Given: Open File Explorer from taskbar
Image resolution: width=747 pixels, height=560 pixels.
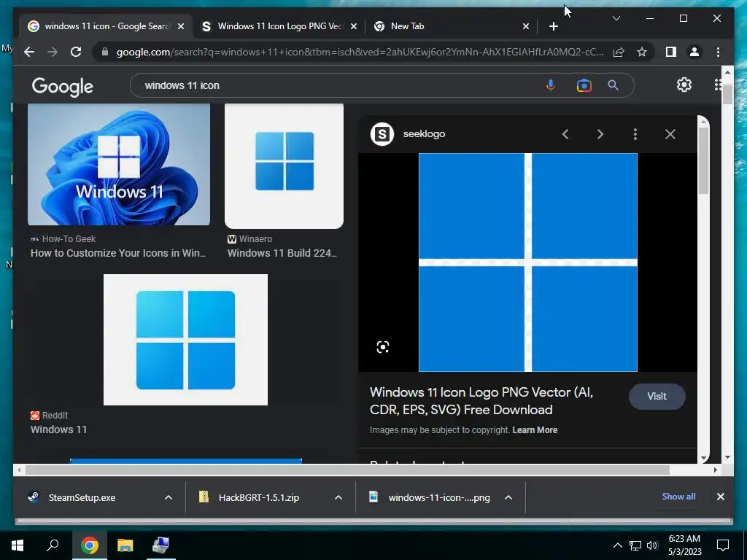Looking at the screenshot, I should (x=125, y=545).
